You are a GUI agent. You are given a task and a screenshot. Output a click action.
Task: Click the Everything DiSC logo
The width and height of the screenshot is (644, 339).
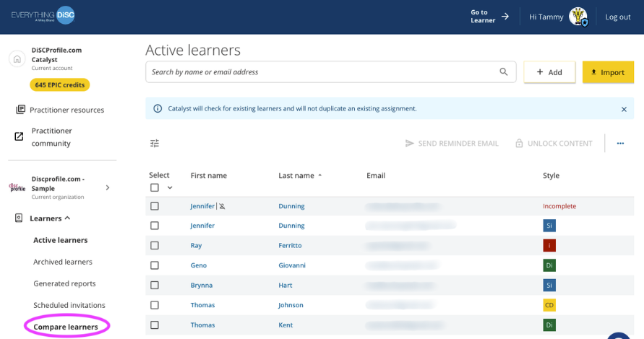(43, 16)
